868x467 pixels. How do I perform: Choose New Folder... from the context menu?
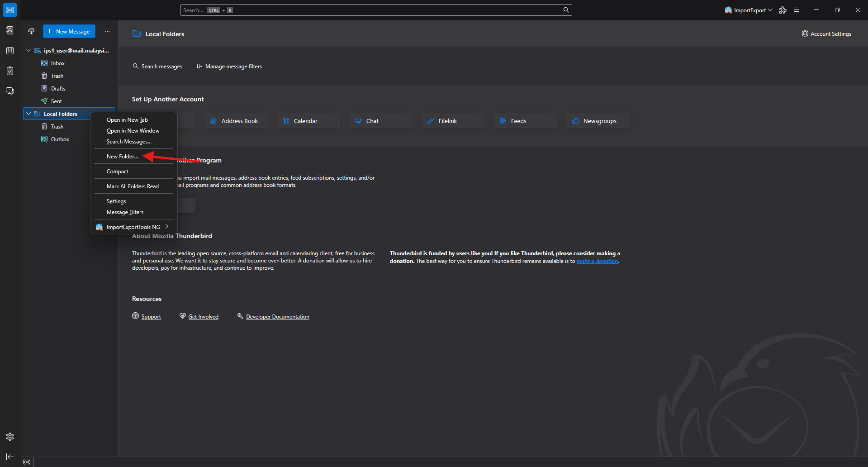tap(122, 157)
